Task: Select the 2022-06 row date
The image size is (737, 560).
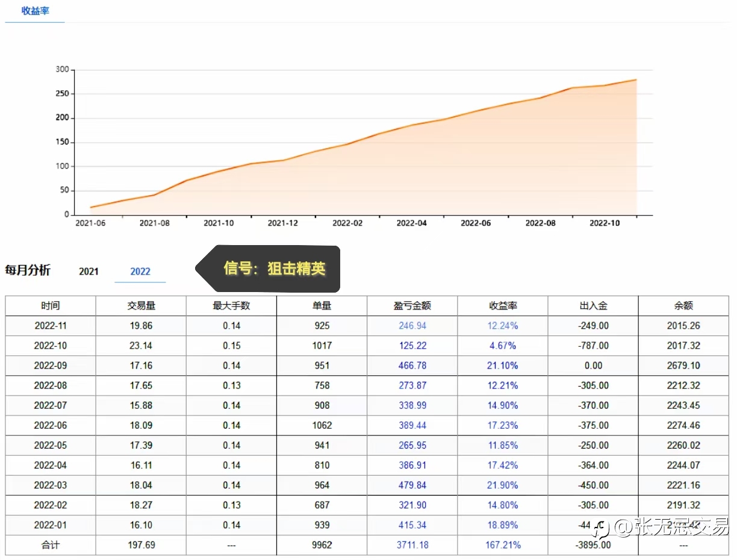Action: tap(51, 425)
